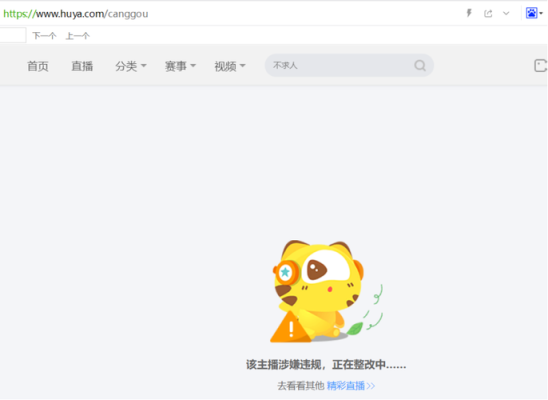Click the URL in the address bar
548x400 pixels.
pyautogui.click(x=76, y=14)
